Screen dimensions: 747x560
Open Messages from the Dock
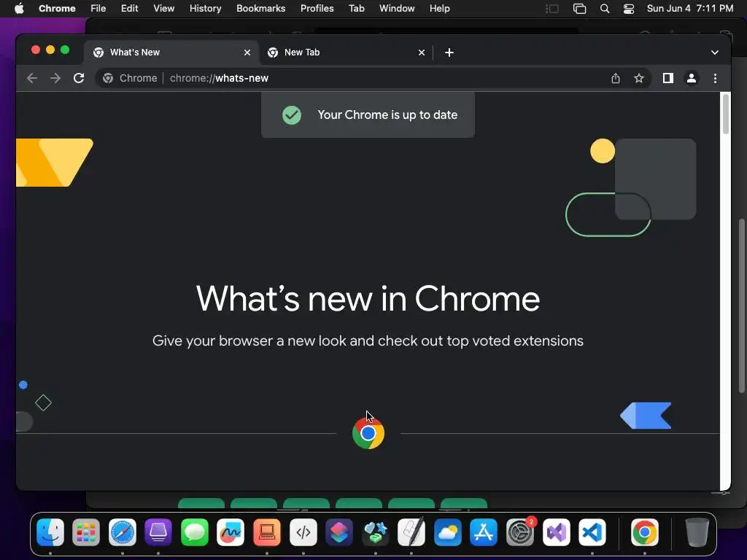pos(194,532)
